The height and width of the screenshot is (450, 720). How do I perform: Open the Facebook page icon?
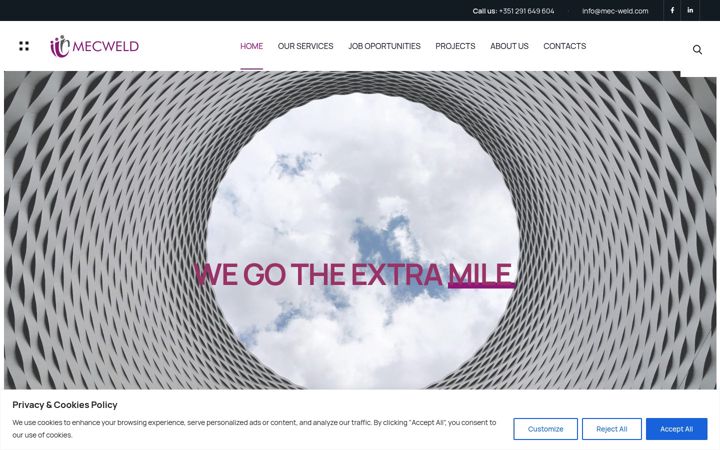tap(672, 10)
